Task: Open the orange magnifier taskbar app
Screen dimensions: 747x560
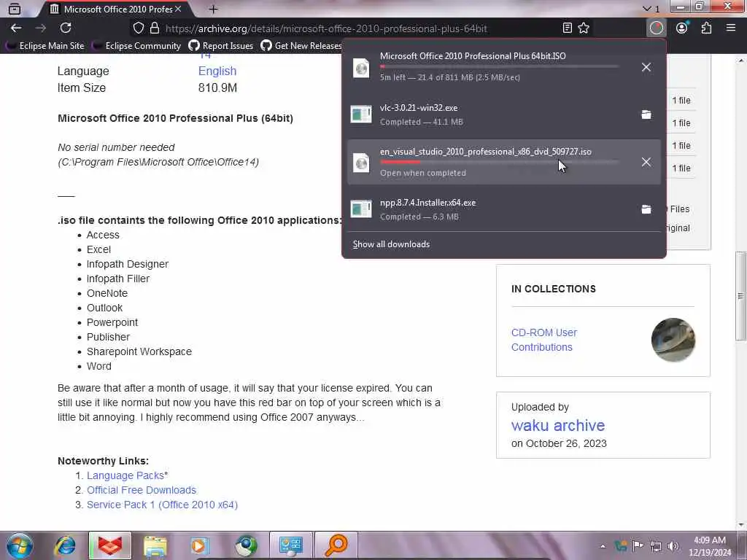Action: point(336,545)
